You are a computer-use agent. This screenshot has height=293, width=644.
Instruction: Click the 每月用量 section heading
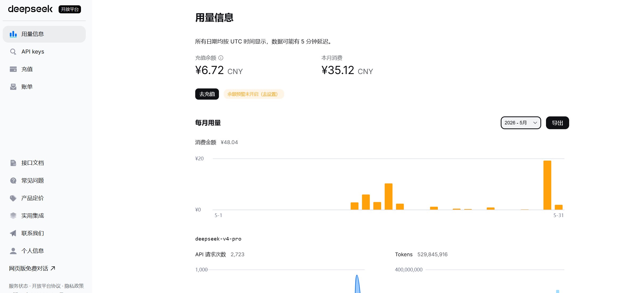[x=208, y=123]
